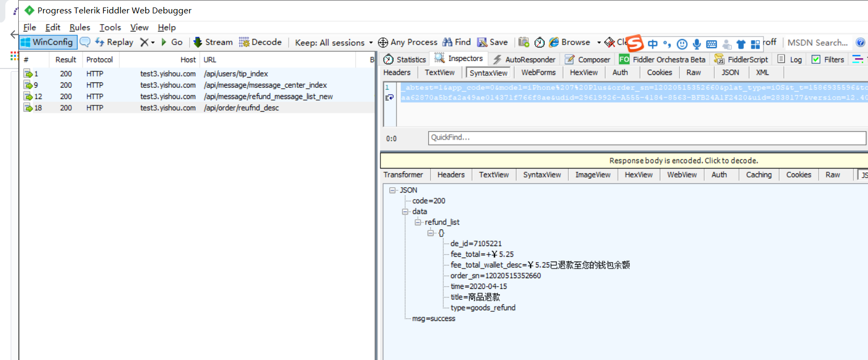Open the Sogou emoji smiley icon
This screenshot has height=360, width=868.
[x=682, y=44]
